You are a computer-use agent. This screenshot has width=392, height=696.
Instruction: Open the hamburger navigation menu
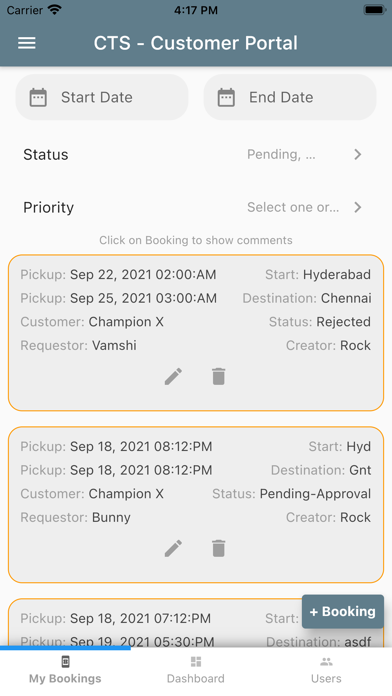pyautogui.click(x=27, y=43)
